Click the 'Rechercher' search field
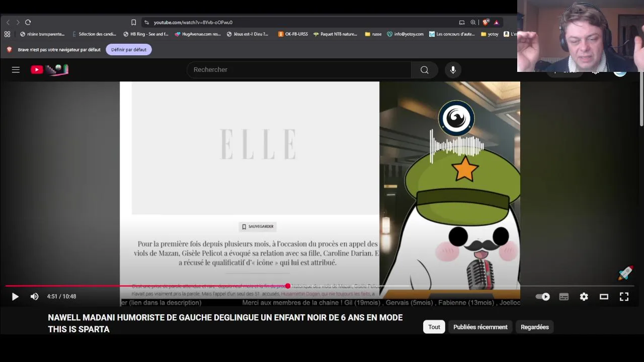The width and height of the screenshot is (644, 362). (x=299, y=70)
